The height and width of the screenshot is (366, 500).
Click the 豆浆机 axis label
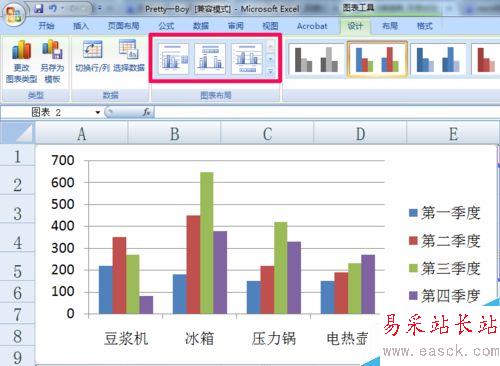click(x=126, y=338)
